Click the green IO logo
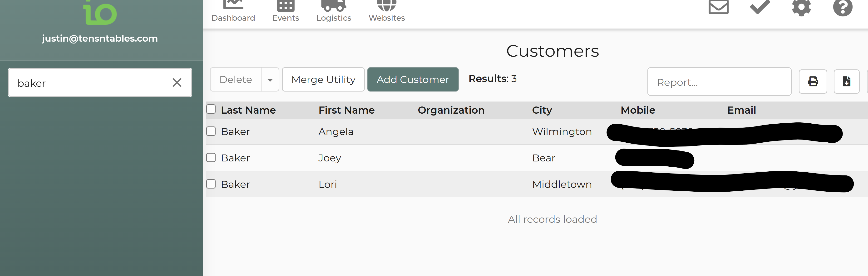This screenshot has height=276, width=868. [x=100, y=12]
